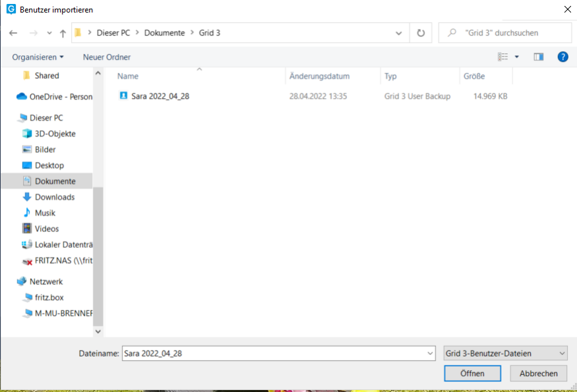The width and height of the screenshot is (577, 392).
Task: Go up one folder level
Action: click(x=63, y=33)
